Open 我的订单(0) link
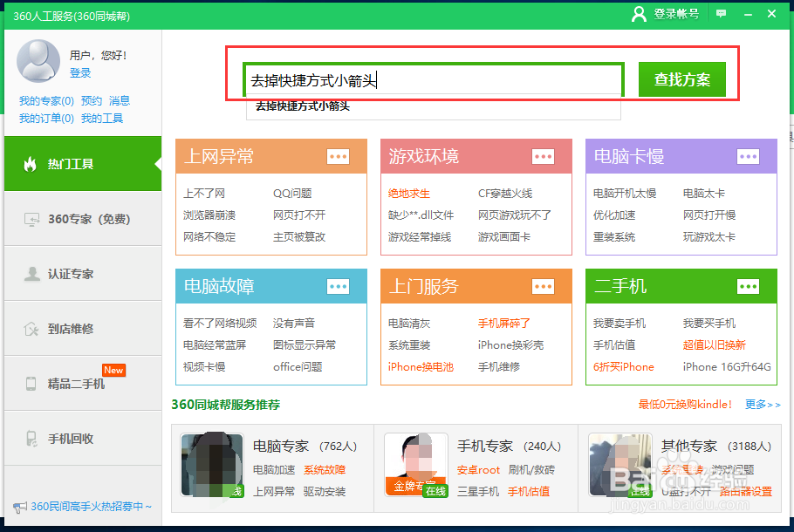Screen dimensions: 794x532 pos(46,119)
